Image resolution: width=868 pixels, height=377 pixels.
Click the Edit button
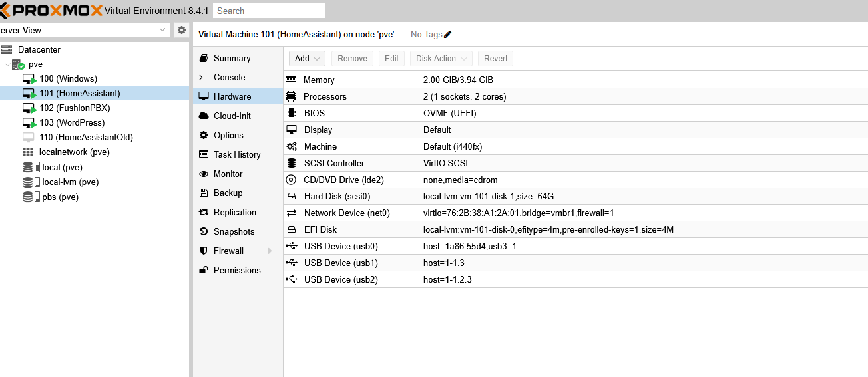pos(392,59)
